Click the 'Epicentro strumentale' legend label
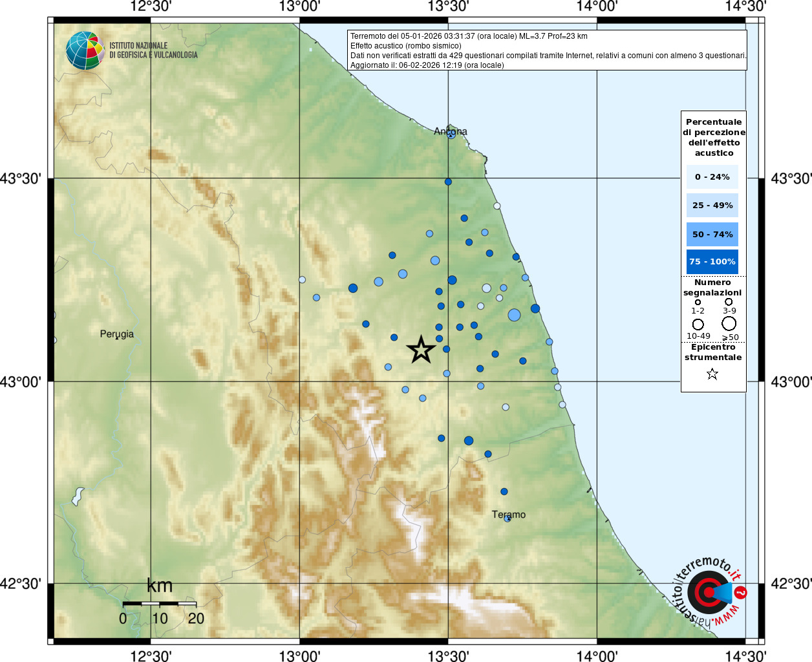 tap(713, 352)
